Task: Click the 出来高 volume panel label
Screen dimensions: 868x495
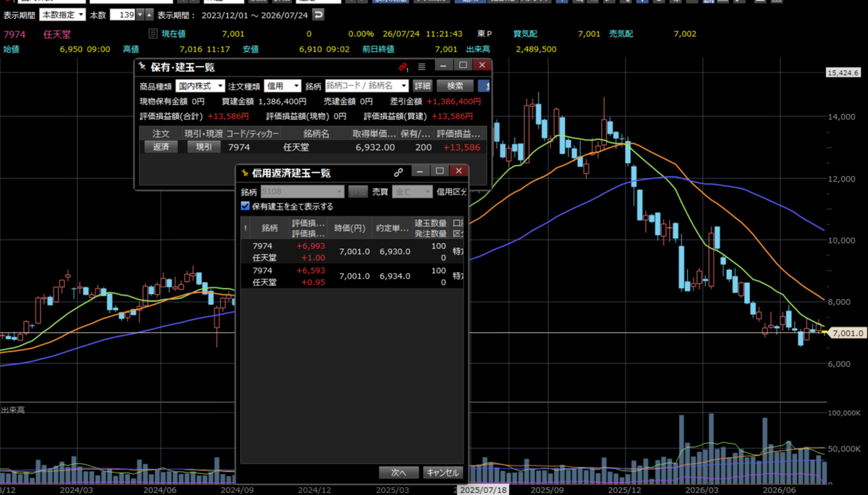Action: 12,410
